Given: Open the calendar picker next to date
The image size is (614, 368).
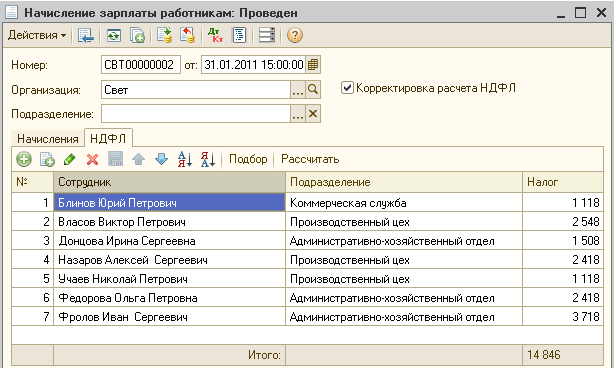Looking at the screenshot, I should pyautogui.click(x=313, y=65).
